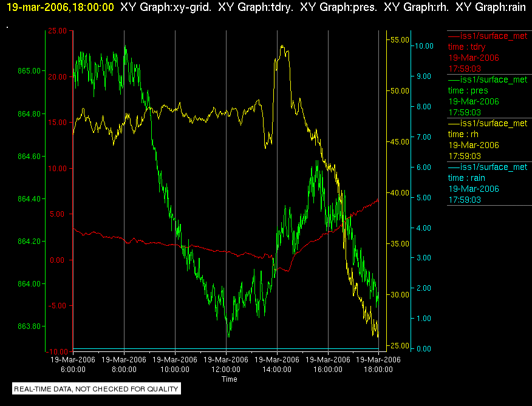Select the 'XY Graph:tdry.' title text
The height and width of the screenshot is (406, 532).
coord(256,7)
